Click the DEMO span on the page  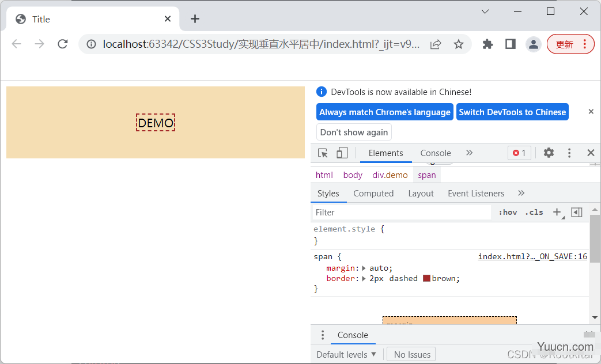156,123
